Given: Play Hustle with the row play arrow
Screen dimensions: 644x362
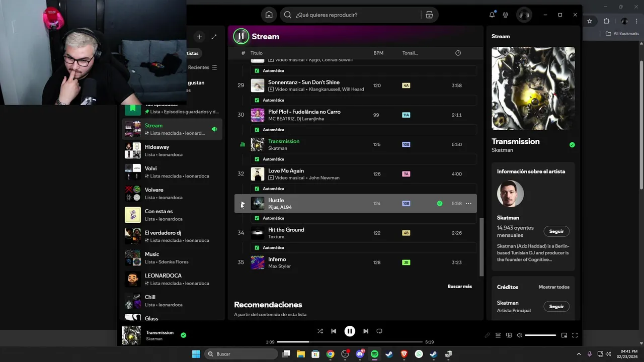Looking at the screenshot, I should pos(242,204).
